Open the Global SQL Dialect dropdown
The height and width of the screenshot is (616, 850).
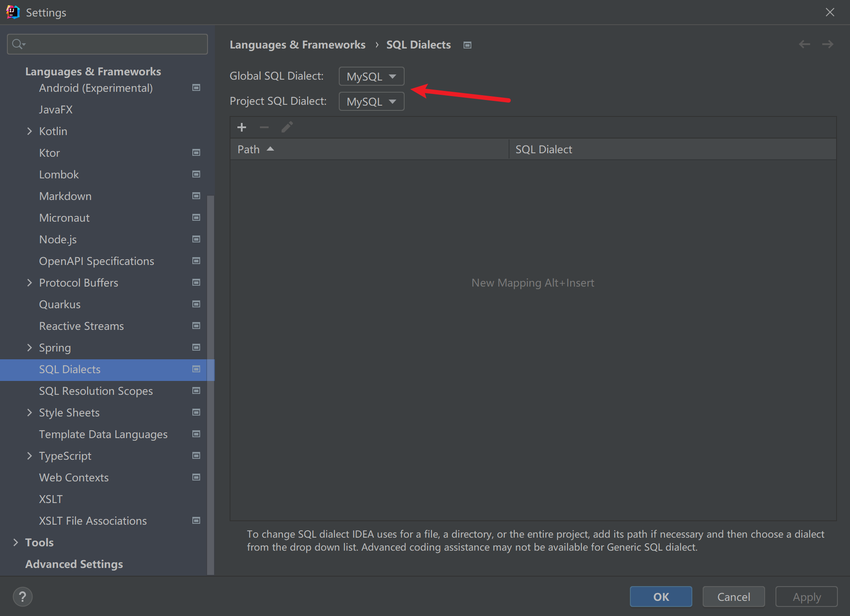(x=371, y=77)
